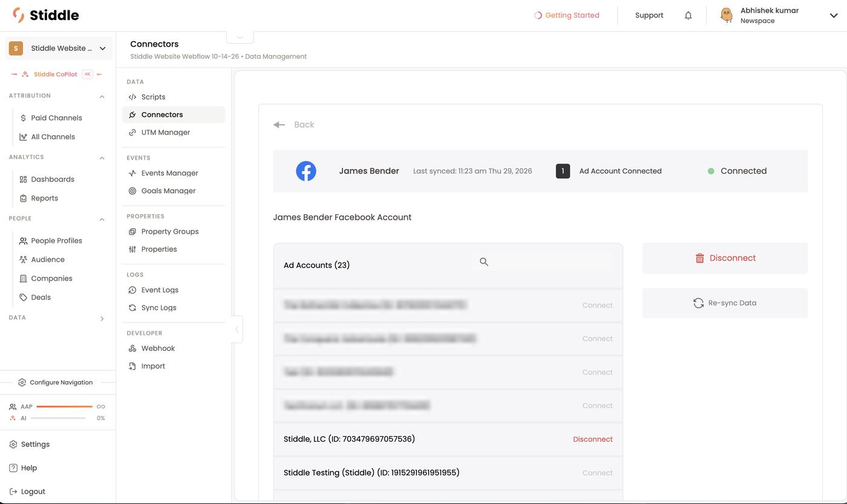
Task: Open the Support link
Action: click(x=649, y=16)
